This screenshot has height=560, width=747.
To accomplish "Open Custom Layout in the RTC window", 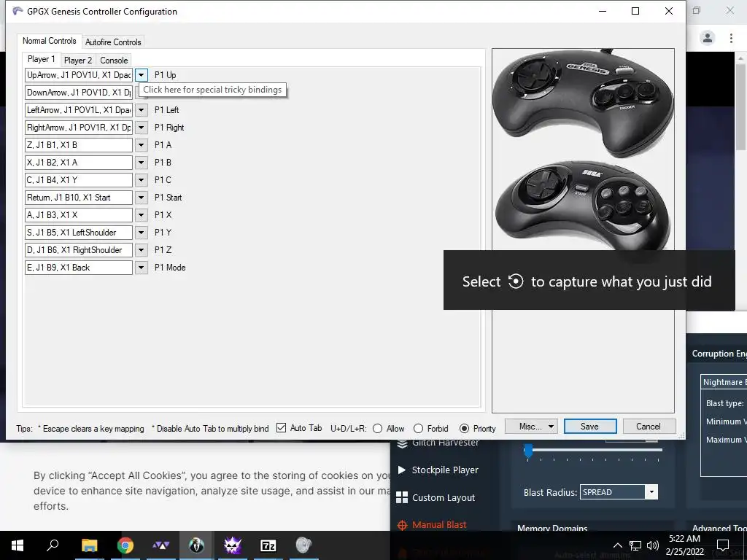I will 436,497.
